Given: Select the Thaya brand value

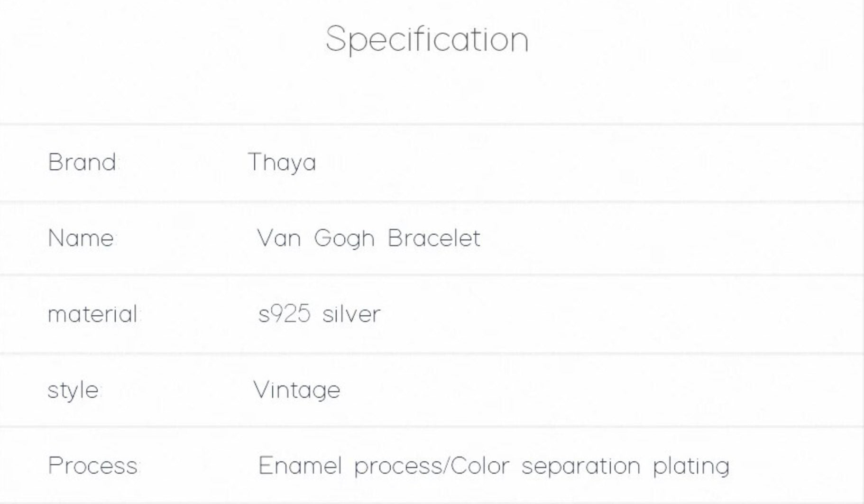Looking at the screenshot, I should coord(282,163).
